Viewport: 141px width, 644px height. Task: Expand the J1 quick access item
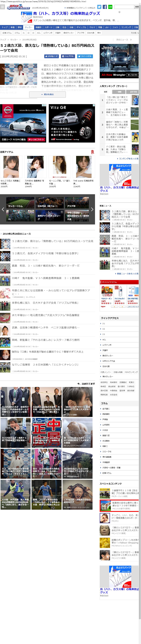pyautogui.click(x=103, y=324)
